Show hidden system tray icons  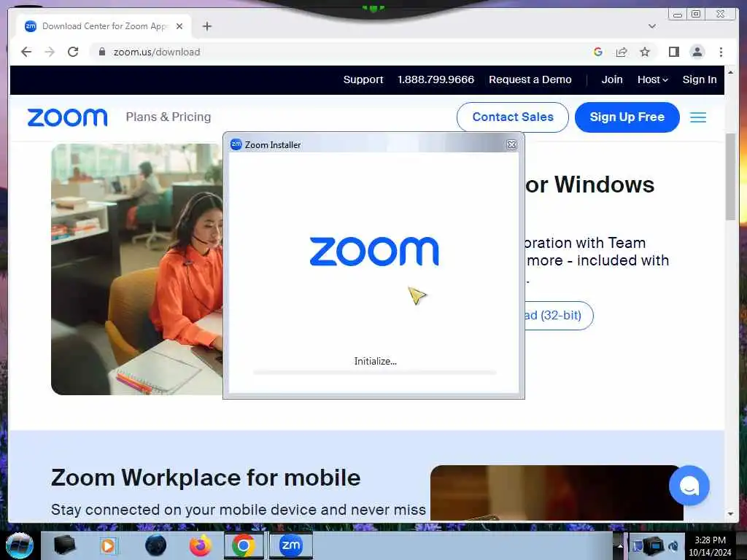620,545
